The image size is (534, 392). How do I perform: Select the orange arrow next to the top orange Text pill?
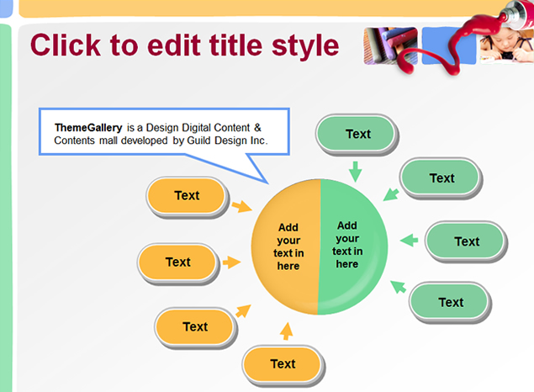[241, 207]
